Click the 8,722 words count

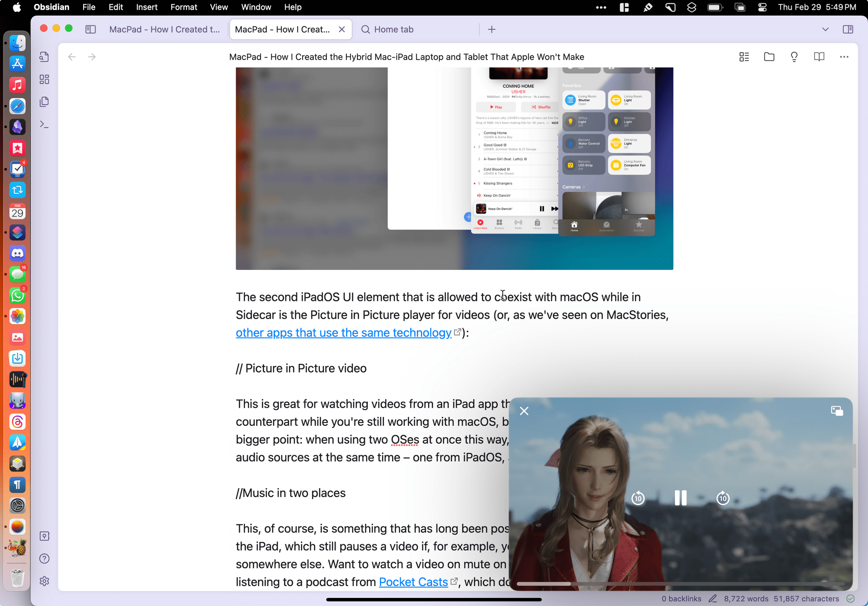pyautogui.click(x=746, y=599)
